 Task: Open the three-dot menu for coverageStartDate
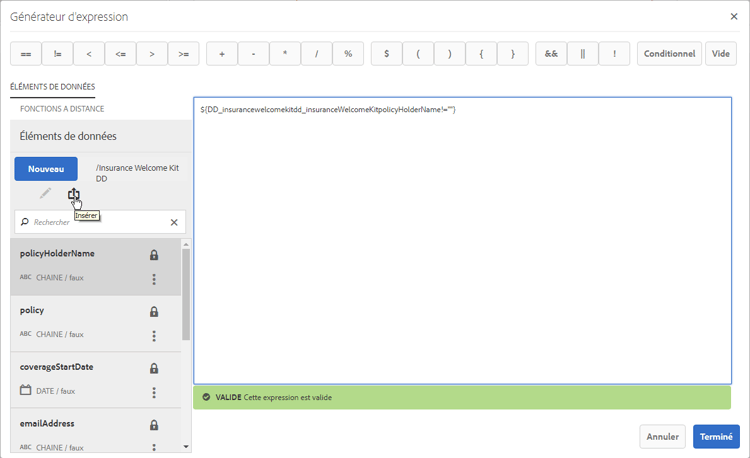[154, 393]
